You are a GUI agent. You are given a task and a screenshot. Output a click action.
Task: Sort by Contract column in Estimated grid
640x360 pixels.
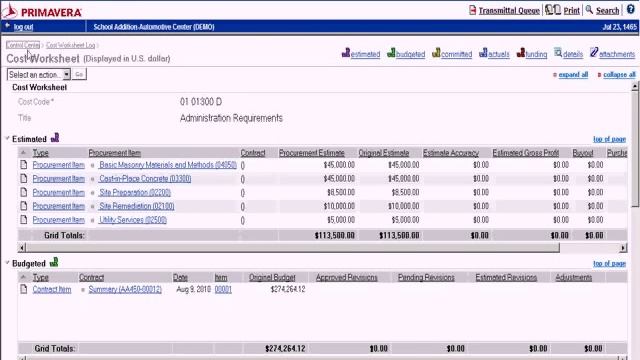coord(253,153)
